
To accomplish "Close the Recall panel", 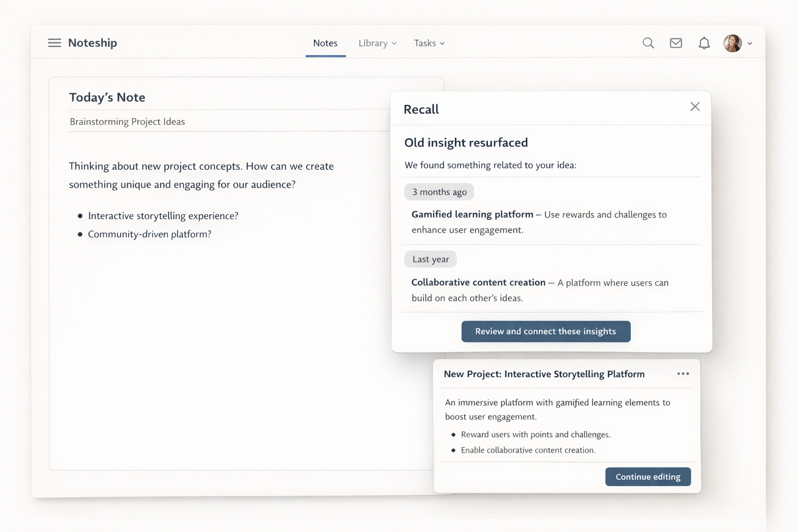I will point(695,107).
